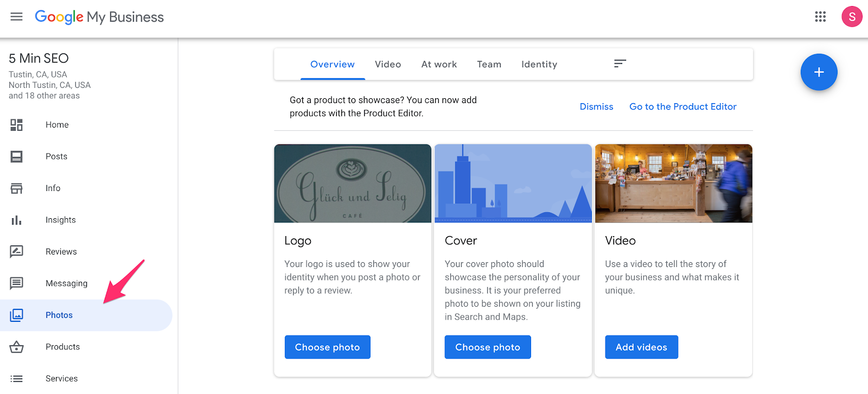The image size is (868, 394).
Task: Click the Video card heading
Action: point(620,240)
